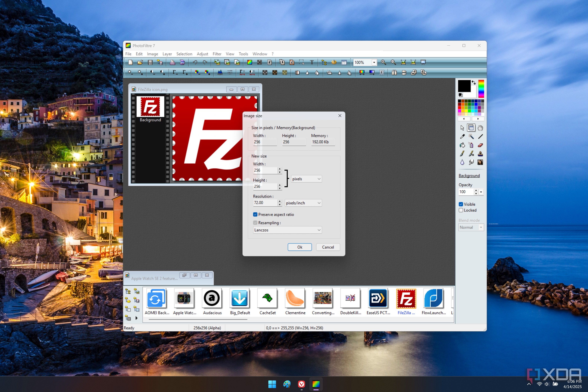Confirm with the Ok button
The width and height of the screenshot is (588, 392).
[299, 247]
